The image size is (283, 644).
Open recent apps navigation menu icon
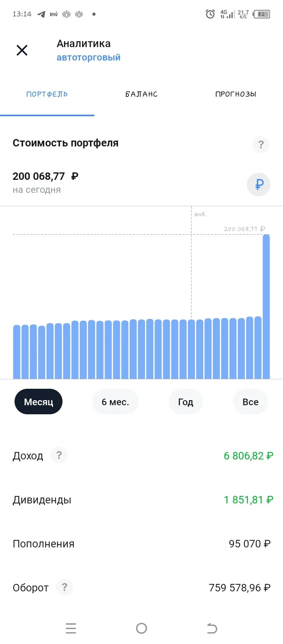point(71,628)
